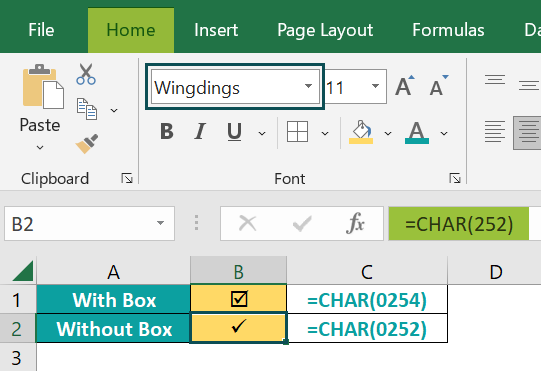Image resolution: width=541 pixels, height=371 pixels.
Task: Confirm formula entry with the checkmark icon
Action: 302,223
